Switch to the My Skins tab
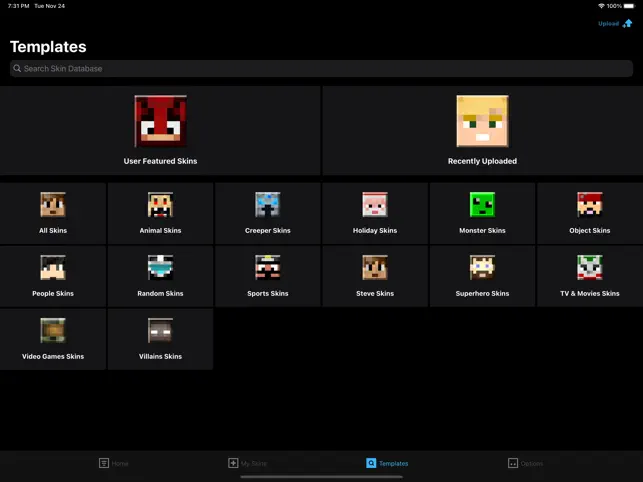The height and width of the screenshot is (482, 643). point(247,463)
